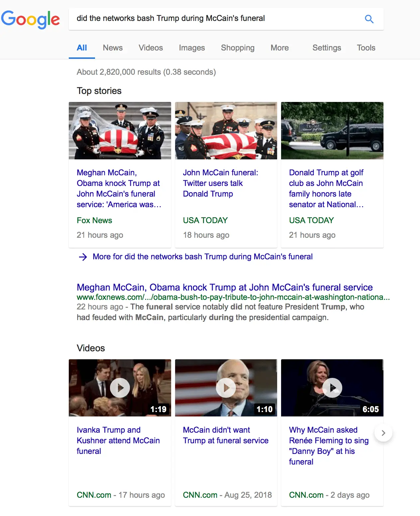Play the Ivanka Trump and Kushner video

click(x=120, y=387)
